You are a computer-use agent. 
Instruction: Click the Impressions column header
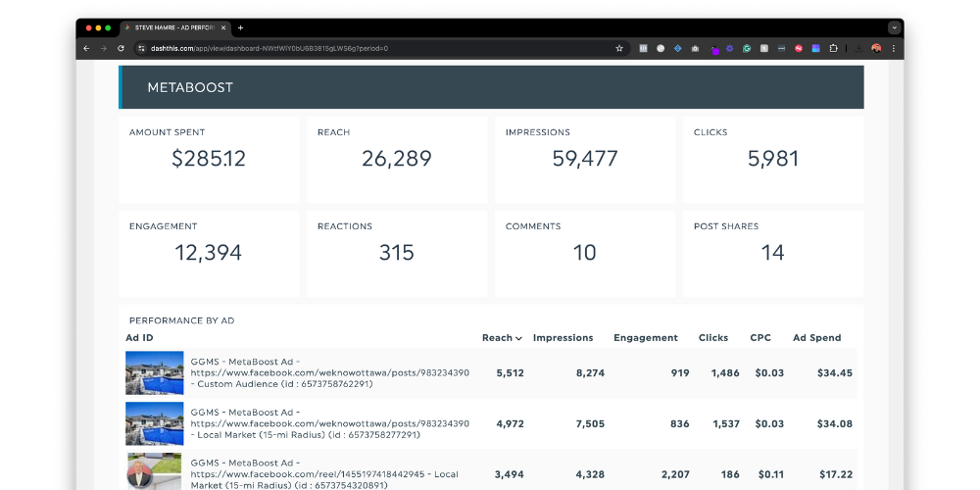coord(563,338)
